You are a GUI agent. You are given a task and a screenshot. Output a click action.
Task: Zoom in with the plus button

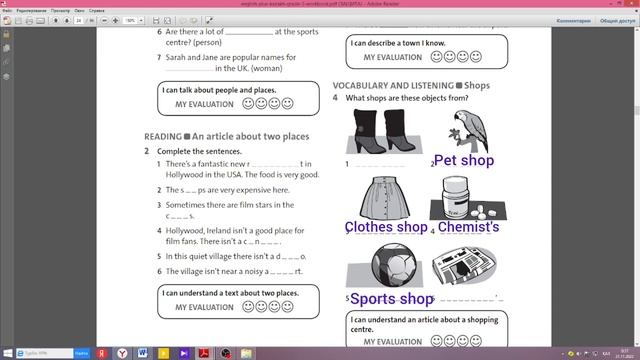pos(116,20)
